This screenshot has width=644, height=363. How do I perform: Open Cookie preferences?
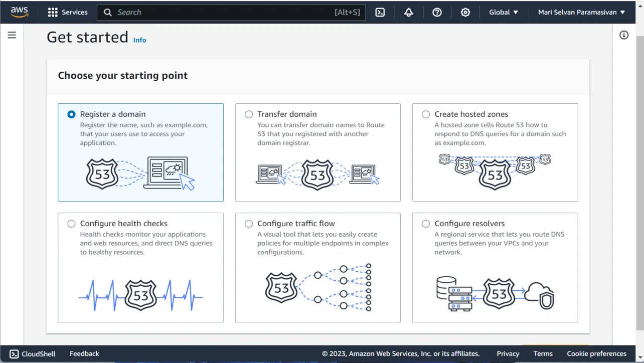597,353
